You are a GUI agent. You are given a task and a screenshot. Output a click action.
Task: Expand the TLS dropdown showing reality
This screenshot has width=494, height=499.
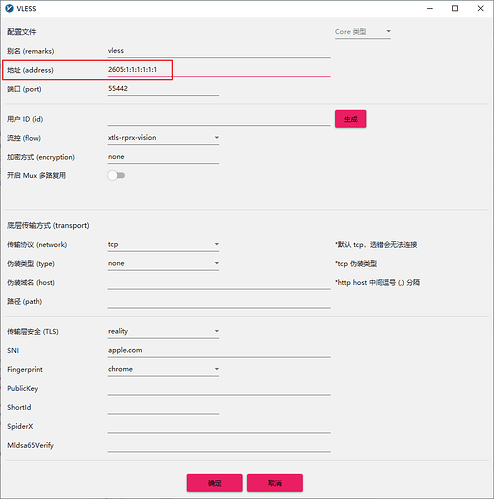pyautogui.click(x=163, y=331)
